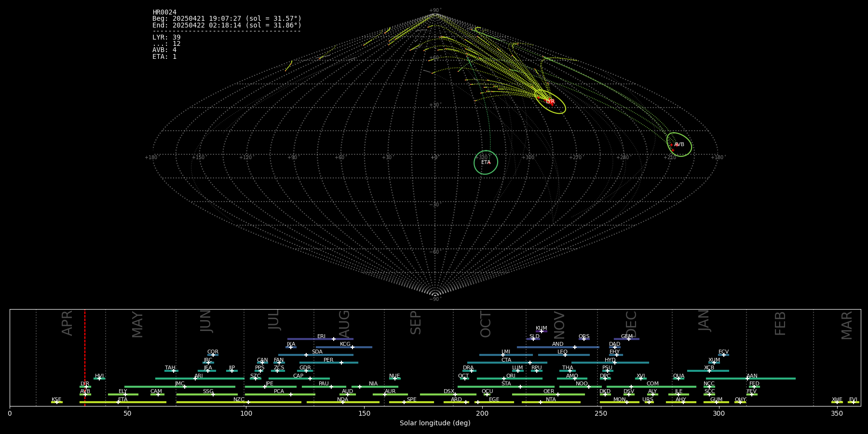
Task: Click the KUM shower bar in timeline
Action: tap(542, 331)
